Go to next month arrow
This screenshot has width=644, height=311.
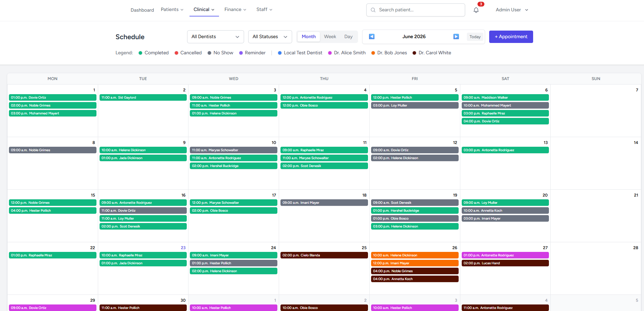456,36
